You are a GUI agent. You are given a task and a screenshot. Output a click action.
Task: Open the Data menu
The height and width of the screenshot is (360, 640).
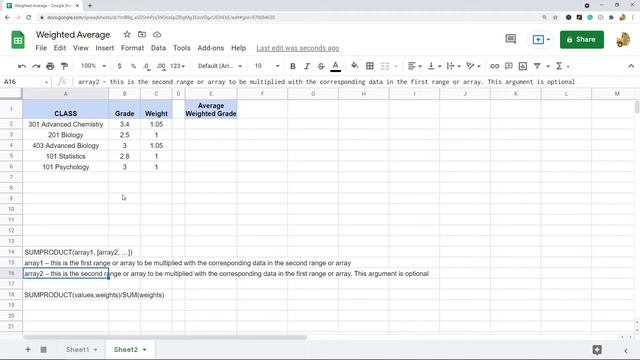pos(158,48)
